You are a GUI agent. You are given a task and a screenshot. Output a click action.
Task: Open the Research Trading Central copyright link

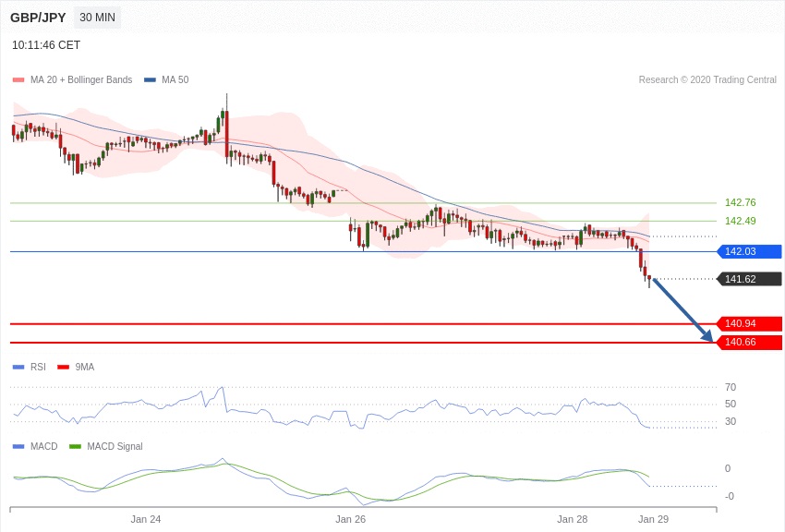click(x=706, y=80)
